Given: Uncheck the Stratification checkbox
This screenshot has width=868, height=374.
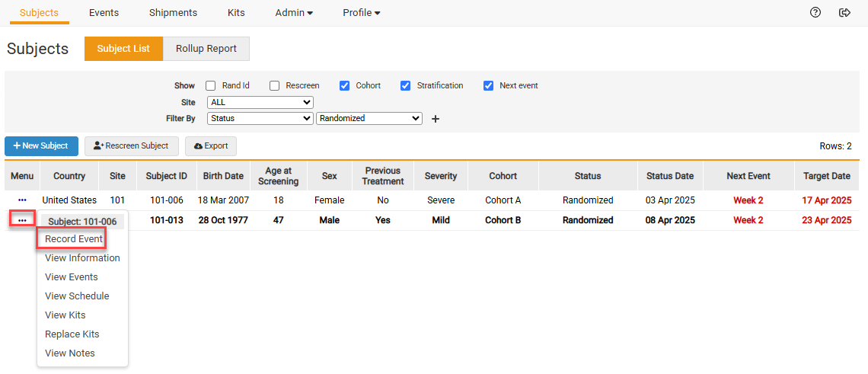Looking at the screenshot, I should click(x=406, y=86).
